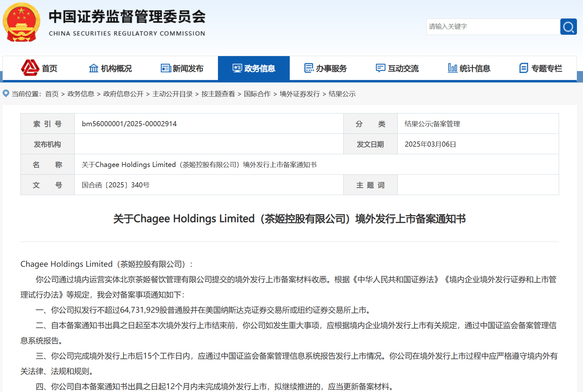Screen dimensions: 583x392
Task: Click the location pin icon before 当前位置
Action: click(5, 94)
